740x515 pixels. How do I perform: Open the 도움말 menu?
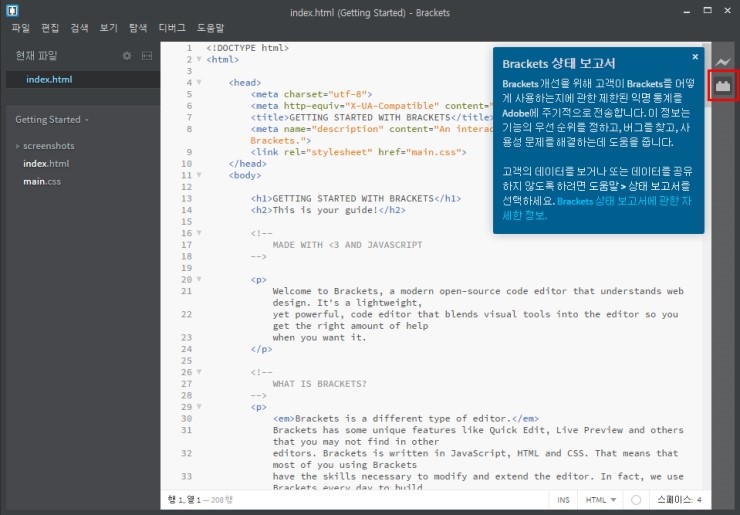point(210,28)
